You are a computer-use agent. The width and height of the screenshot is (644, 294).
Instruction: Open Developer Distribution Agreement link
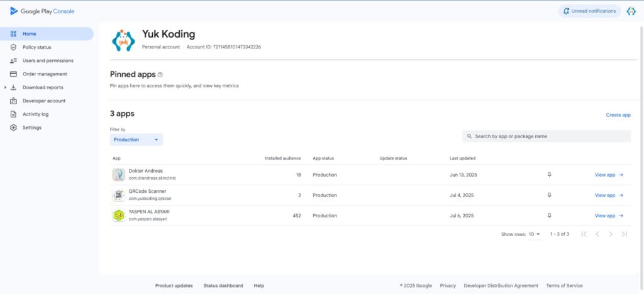point(501,286)
